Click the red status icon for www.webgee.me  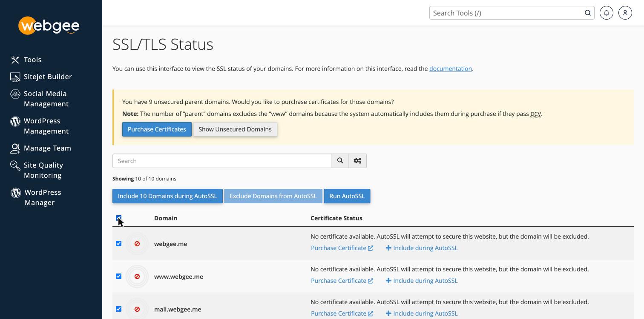(137, 276)
